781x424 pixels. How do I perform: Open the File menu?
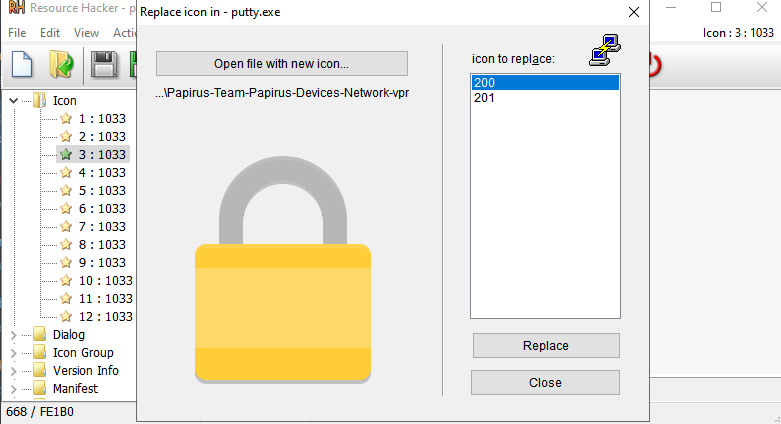17,33
